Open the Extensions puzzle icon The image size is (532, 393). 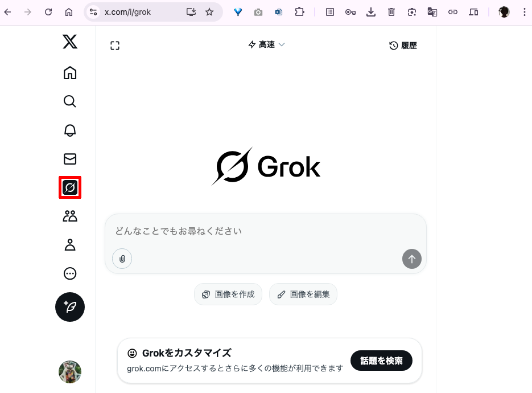pyautogui.click(x=300, y=12)
